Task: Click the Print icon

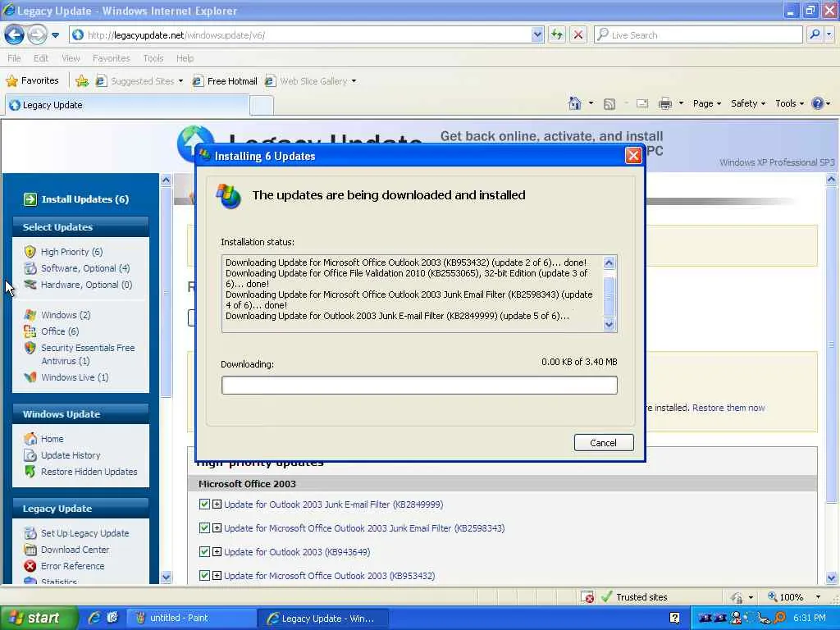Action: point(665,104)
